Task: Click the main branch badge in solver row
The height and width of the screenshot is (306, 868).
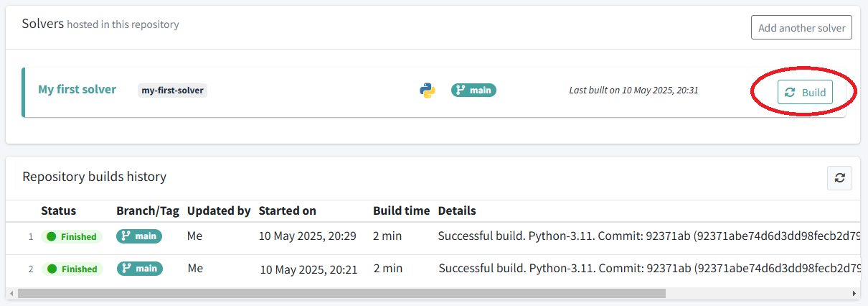Action: (473, 91)
